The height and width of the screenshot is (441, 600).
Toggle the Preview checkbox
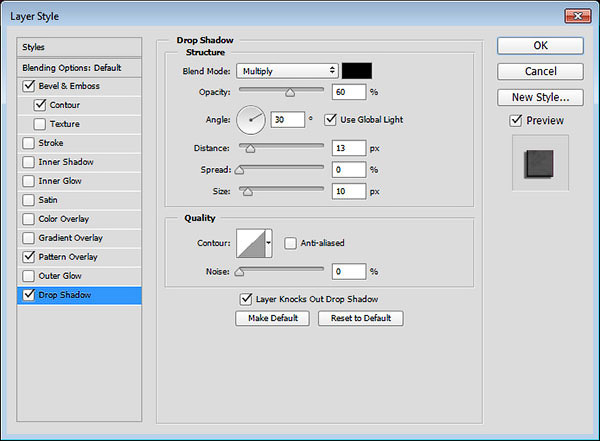point(516,120)
